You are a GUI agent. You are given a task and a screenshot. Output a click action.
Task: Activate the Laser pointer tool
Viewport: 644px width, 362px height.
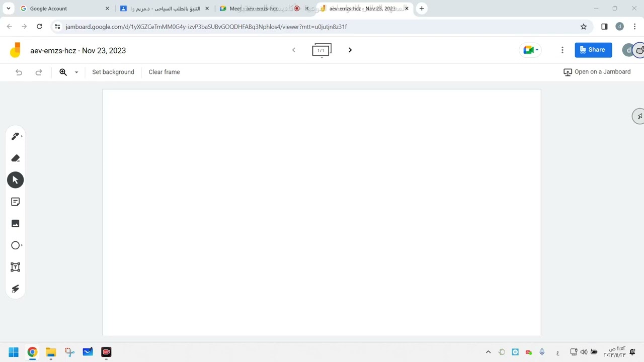[x=16, y=289]
